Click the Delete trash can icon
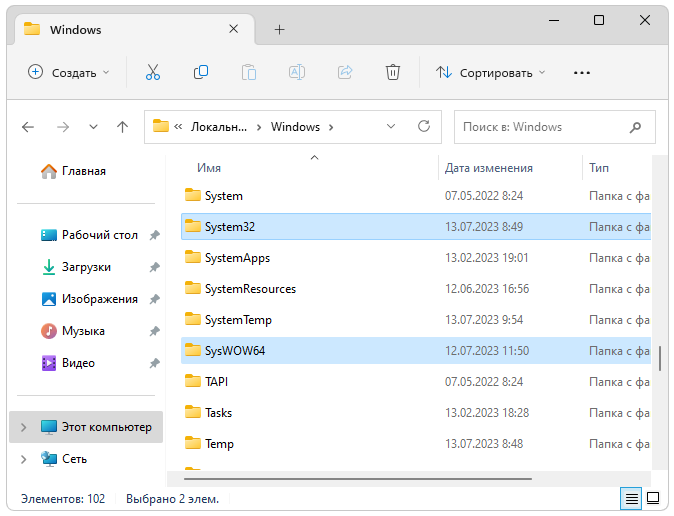674x516 pixels. click(x=392, y=72)
